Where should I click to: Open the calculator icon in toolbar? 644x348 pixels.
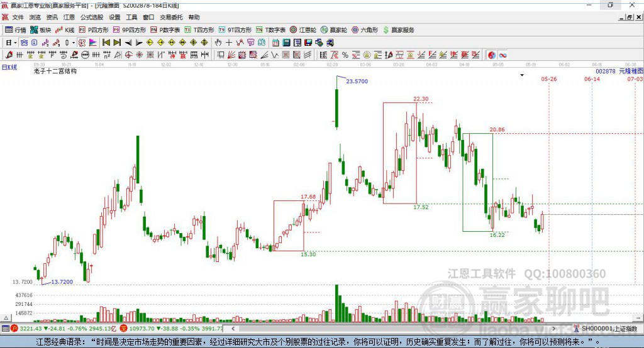[x=286, y=43]
